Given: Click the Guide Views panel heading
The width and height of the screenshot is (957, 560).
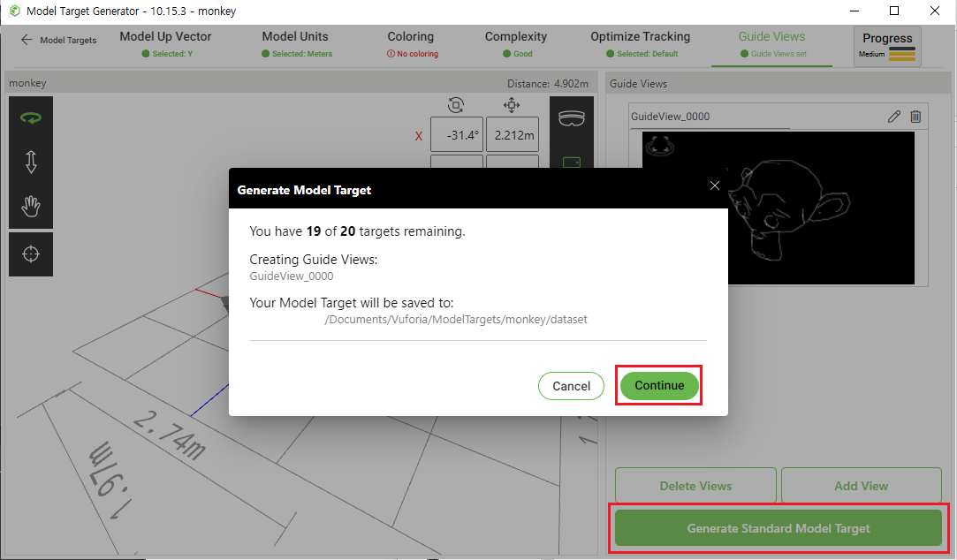Looking at the screenshot, I should pyautogui.click(x=638, y=84).
